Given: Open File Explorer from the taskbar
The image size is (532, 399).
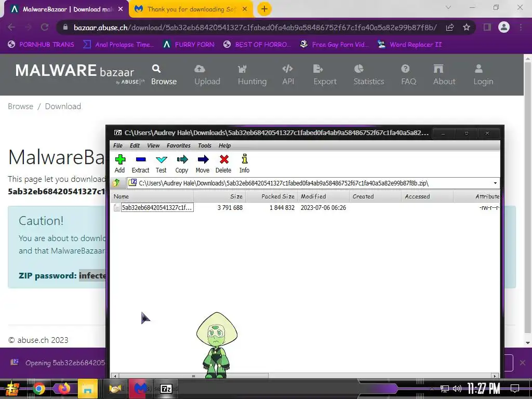Looking at the screenshot, I should click(87, 389).
